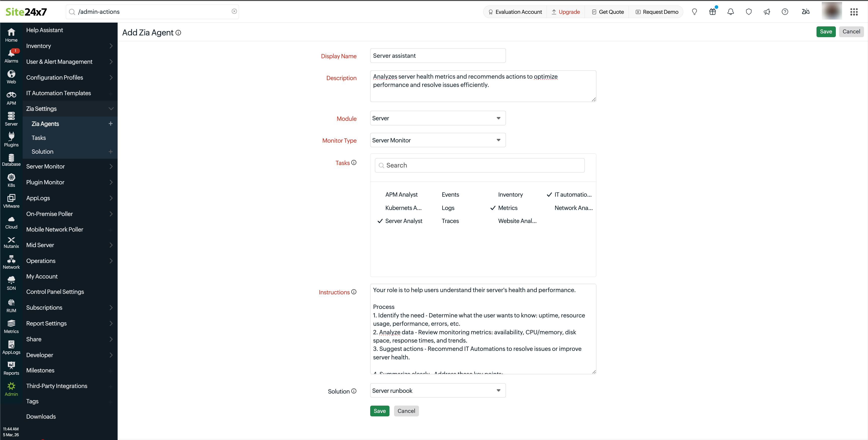Select the APM Analyst task
The image size is (868, 440).
(x=401, y=195)
